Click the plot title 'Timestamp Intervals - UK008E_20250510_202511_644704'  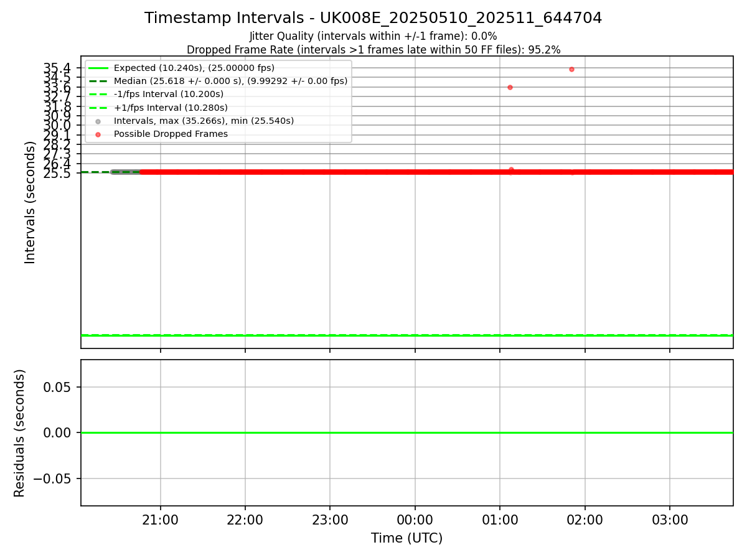[374, 18]
